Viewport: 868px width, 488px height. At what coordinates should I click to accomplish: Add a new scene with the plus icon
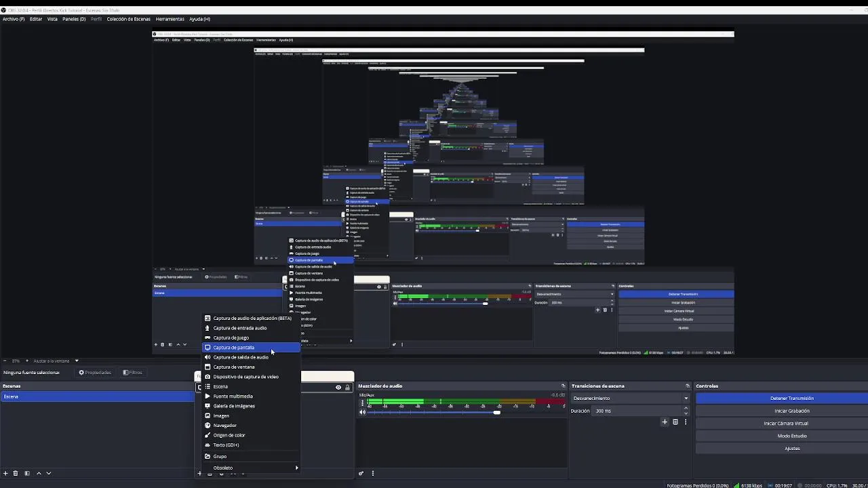(x=5, y=473)
